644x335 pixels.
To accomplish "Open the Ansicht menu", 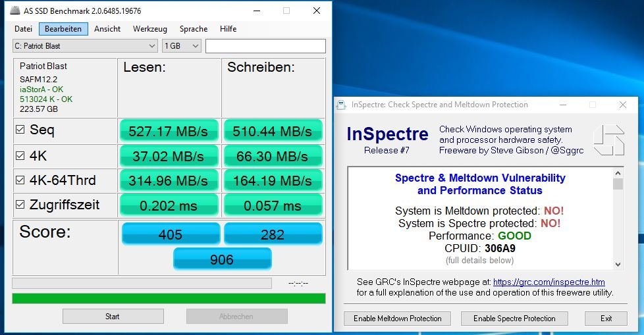I will pyautogui.click(x=107, y=29).
